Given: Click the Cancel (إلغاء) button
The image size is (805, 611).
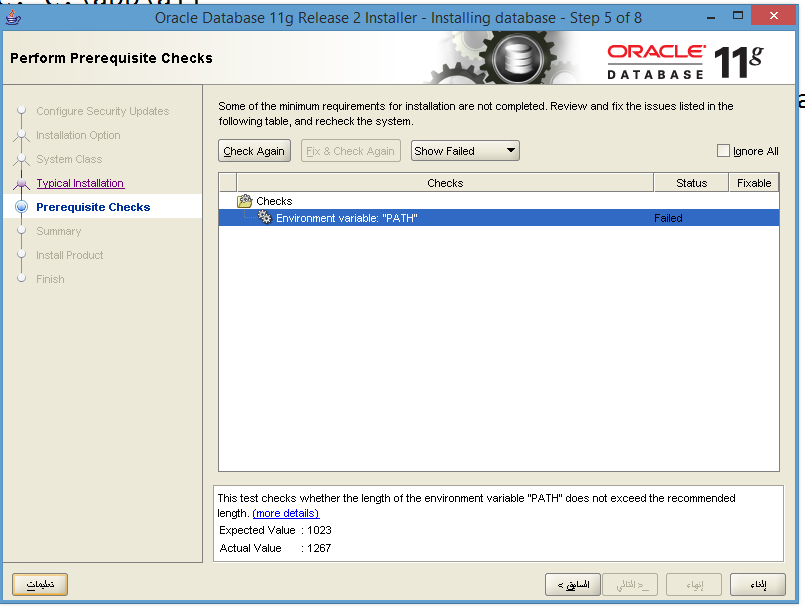Looking at the screenshot, I should point(757,584).
